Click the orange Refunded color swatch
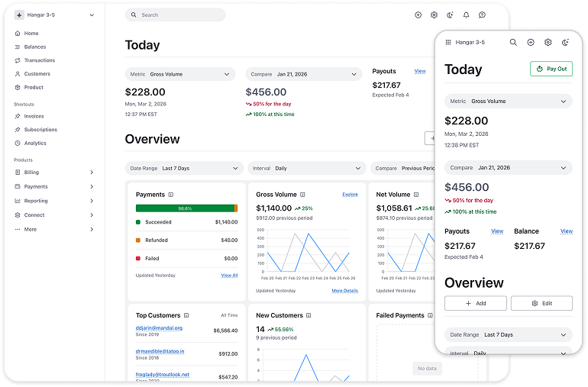 [x=138, y=240]
